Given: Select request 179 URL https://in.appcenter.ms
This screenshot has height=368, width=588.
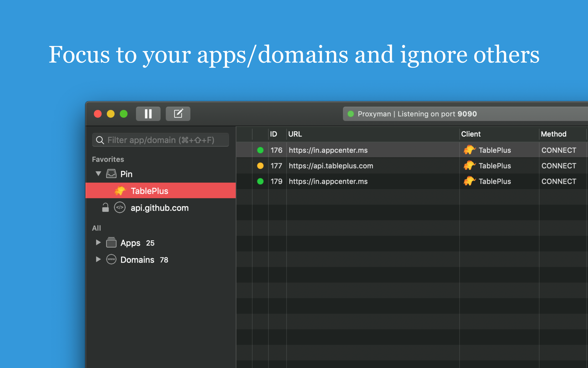Looking at the screenshot, I should [x=328, y=181].
